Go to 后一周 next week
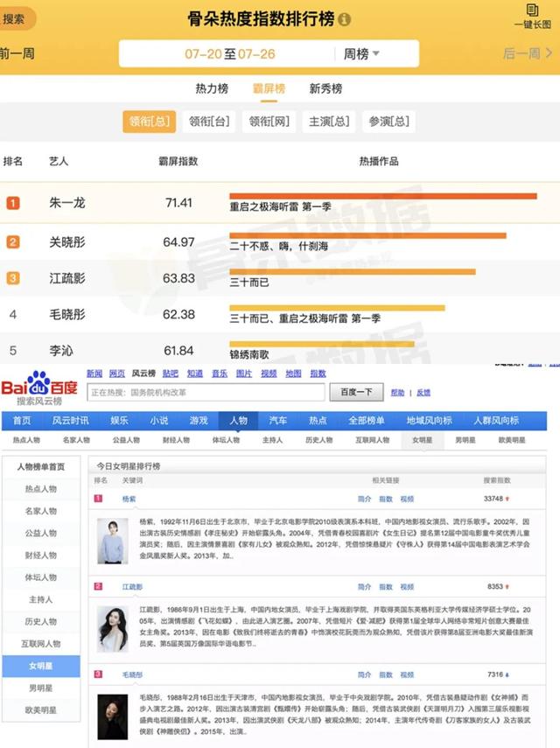This screenshot has height=748, width=560. point(527,53)
